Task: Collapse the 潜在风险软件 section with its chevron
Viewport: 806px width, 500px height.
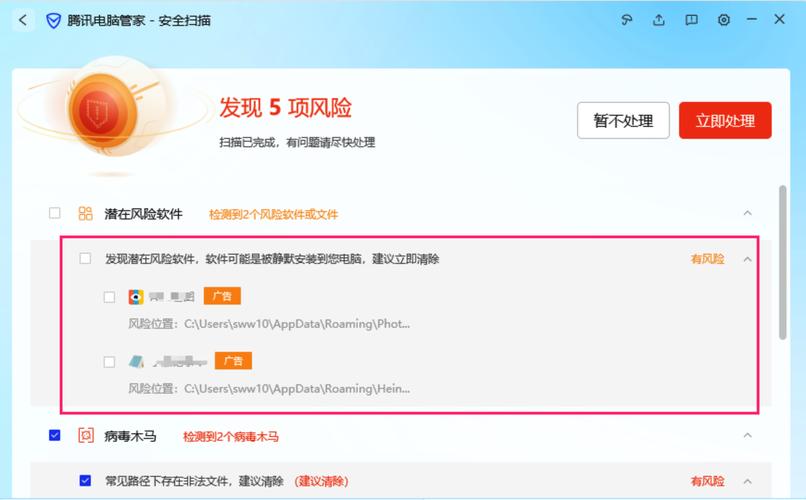Action: click(x=746, y=213)
